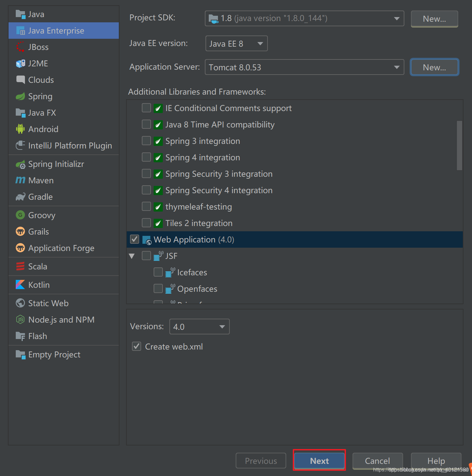The width and height of the screenshot is (472, 476).
Task: Click the Icefaces framework icon
Action: (x=170, y=272)
